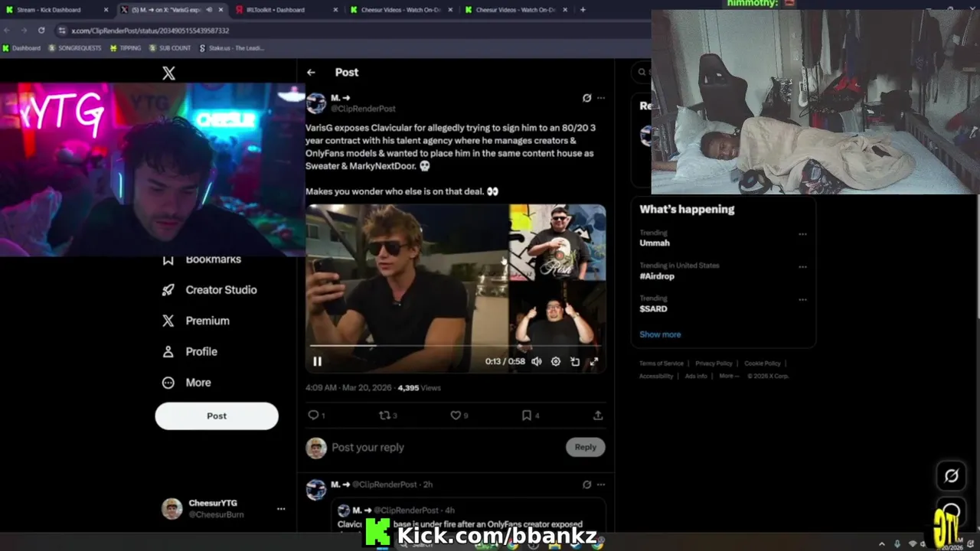Open Profile in the sidebar
This screenshot has height=551, width=980.
(190, 351)
